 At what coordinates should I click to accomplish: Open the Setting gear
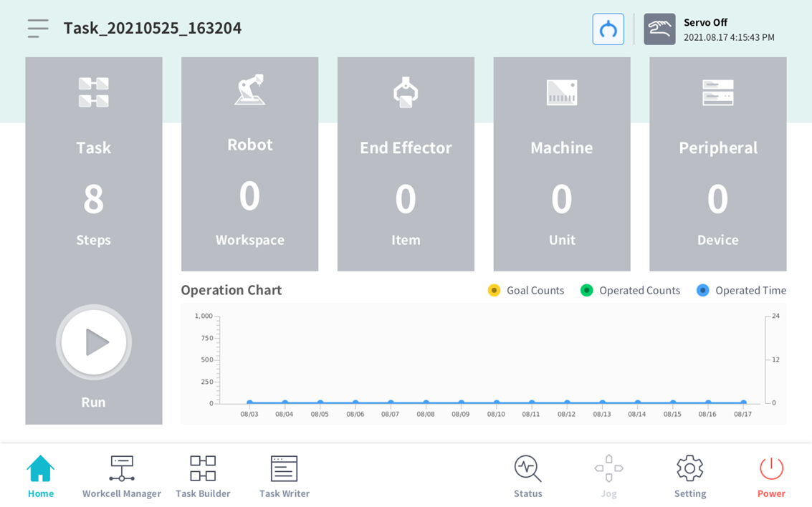pyautogui.click(x=689, y=476)
